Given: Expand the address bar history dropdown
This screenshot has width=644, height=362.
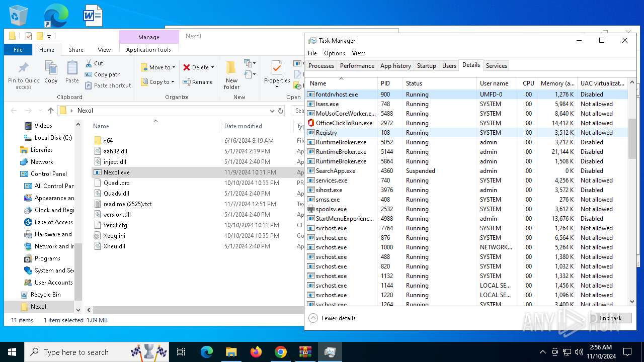Looking at the screenshot, I should (x=272, y=111).
